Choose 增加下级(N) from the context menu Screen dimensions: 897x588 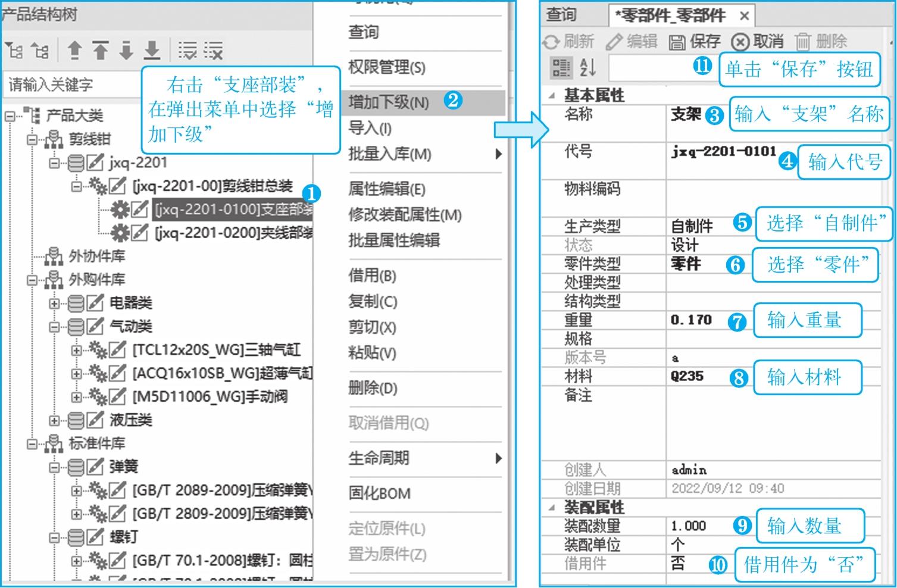423,102
